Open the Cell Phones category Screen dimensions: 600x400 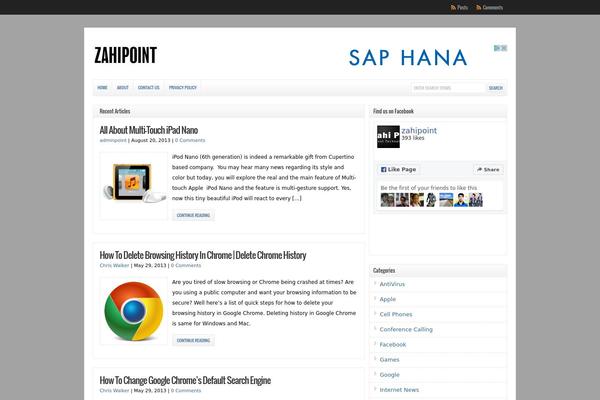(396, 314)
